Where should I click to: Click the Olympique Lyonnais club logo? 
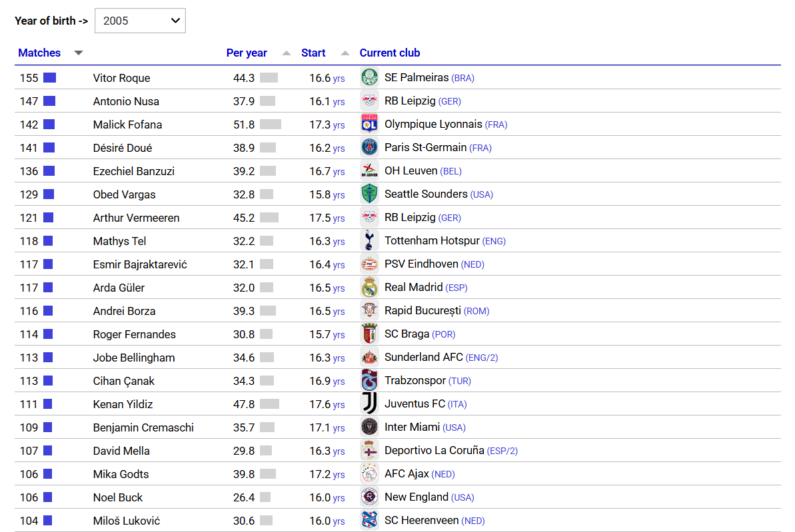[x=369, y=124]
